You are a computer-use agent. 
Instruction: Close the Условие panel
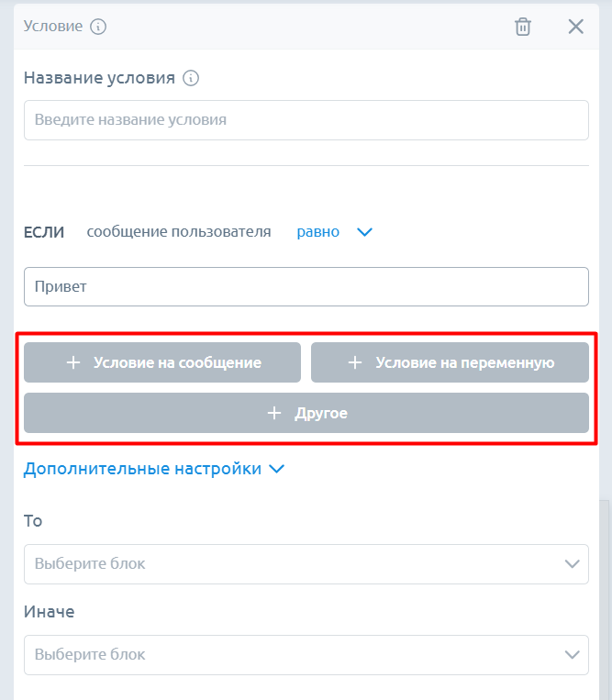click(x=576, y=27)
